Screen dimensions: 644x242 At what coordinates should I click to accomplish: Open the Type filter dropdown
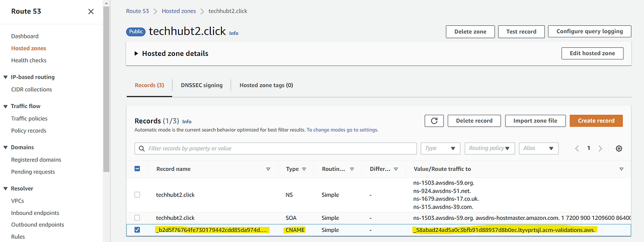coord(440,148)
